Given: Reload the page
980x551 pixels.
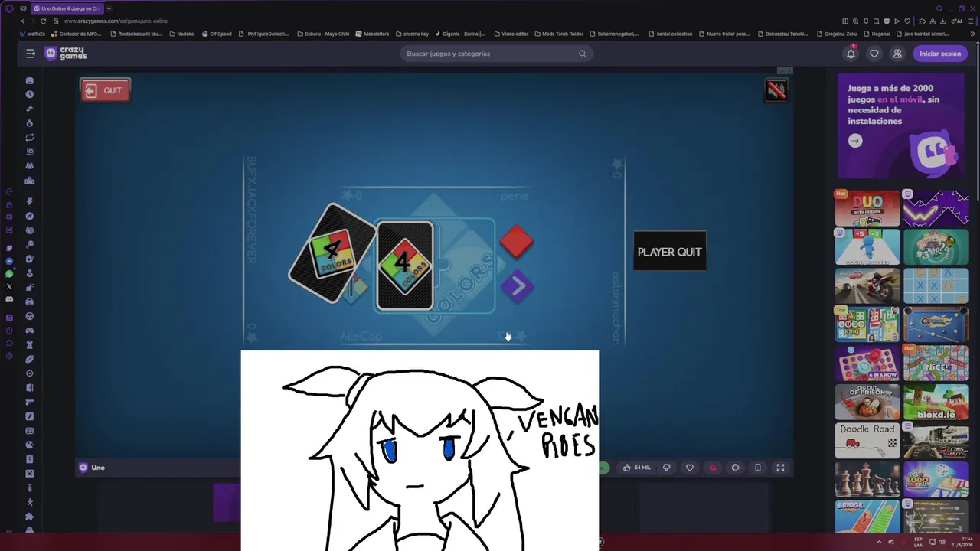Looking at the screenshot, I should [43, 21].
